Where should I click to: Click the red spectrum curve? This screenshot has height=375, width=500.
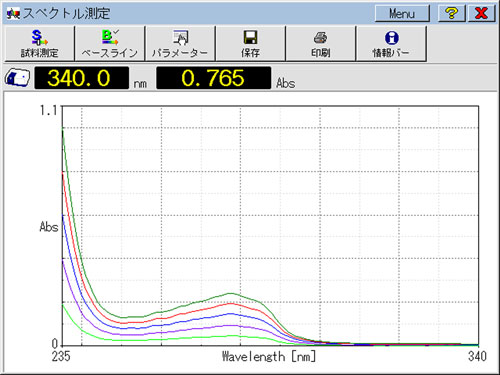coord(231,303)
